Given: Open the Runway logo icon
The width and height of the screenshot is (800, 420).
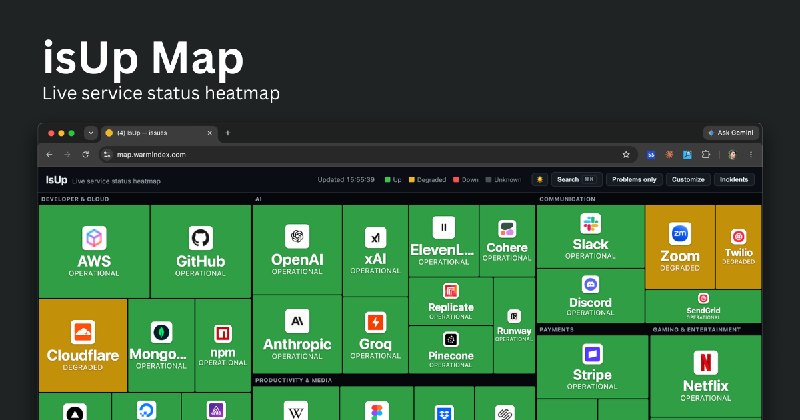Looking at the screenshot, I should 514,316.
